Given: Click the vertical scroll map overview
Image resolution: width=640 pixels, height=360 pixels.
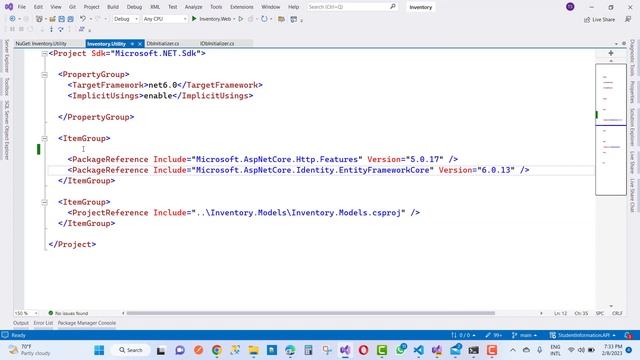Looking at the screenshot, I should click(x=611, y=130).
